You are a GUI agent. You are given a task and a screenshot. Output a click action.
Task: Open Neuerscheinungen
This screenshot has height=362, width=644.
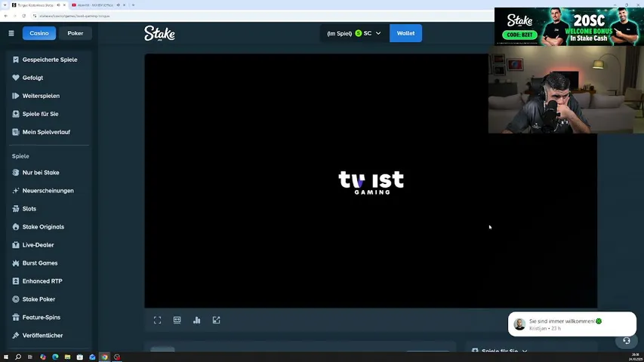49,191
